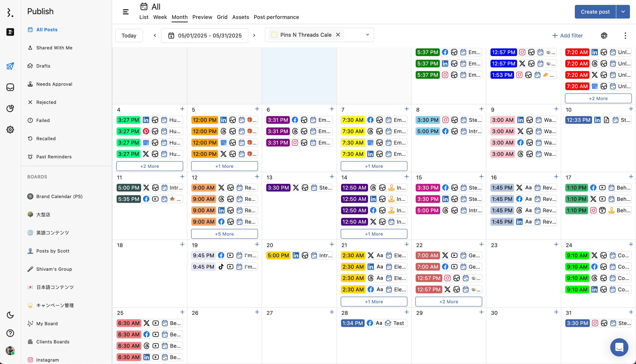The height and width of the screenshot is (364, 636).
Task: Expand the calendar filter dropdown
Action: pyautogui.click(x=367, y=35)
